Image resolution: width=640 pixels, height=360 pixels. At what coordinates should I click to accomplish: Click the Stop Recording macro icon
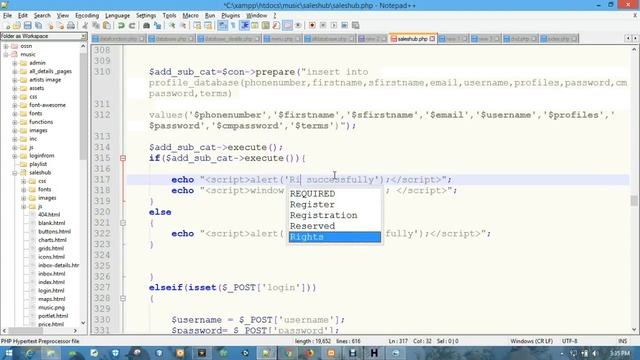click(x=323, y=26)
